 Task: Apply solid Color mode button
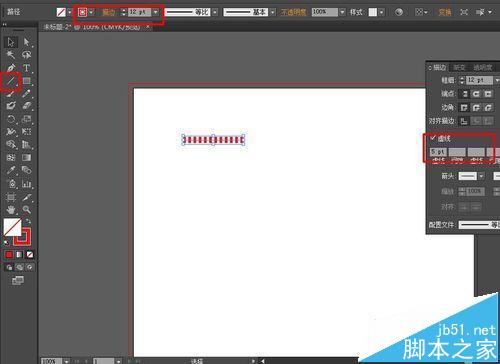(9, 255)
